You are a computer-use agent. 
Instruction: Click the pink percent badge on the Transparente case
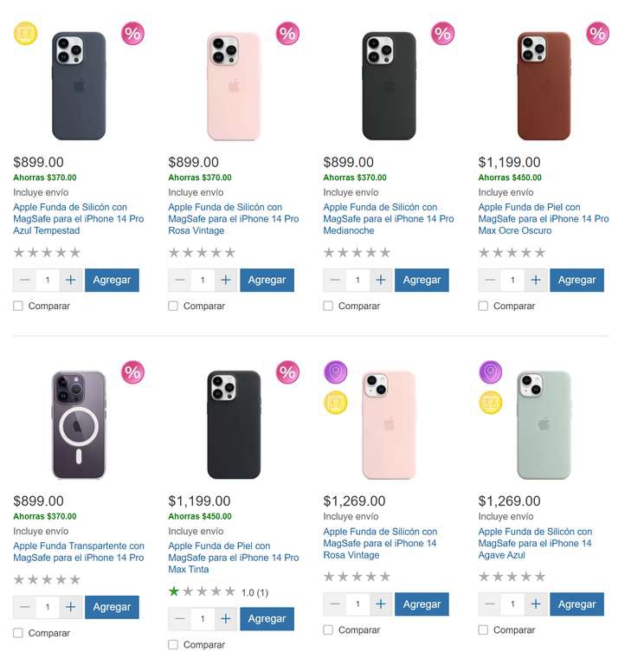[x=132, y=372]
